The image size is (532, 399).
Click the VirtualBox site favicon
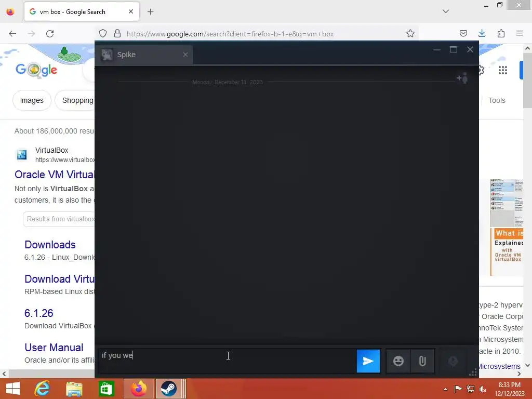22,155
